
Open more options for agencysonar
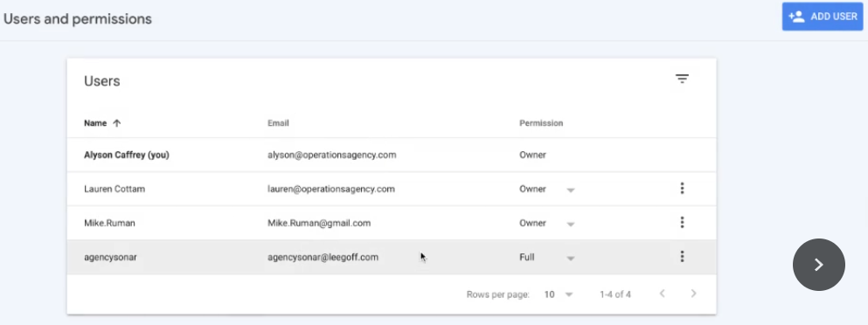[682, 256]
